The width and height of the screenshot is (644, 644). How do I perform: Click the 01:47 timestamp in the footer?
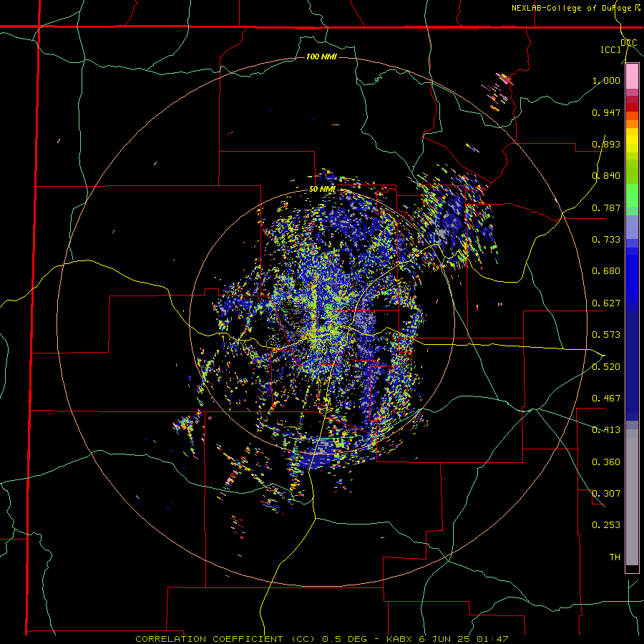coord(492,639)
